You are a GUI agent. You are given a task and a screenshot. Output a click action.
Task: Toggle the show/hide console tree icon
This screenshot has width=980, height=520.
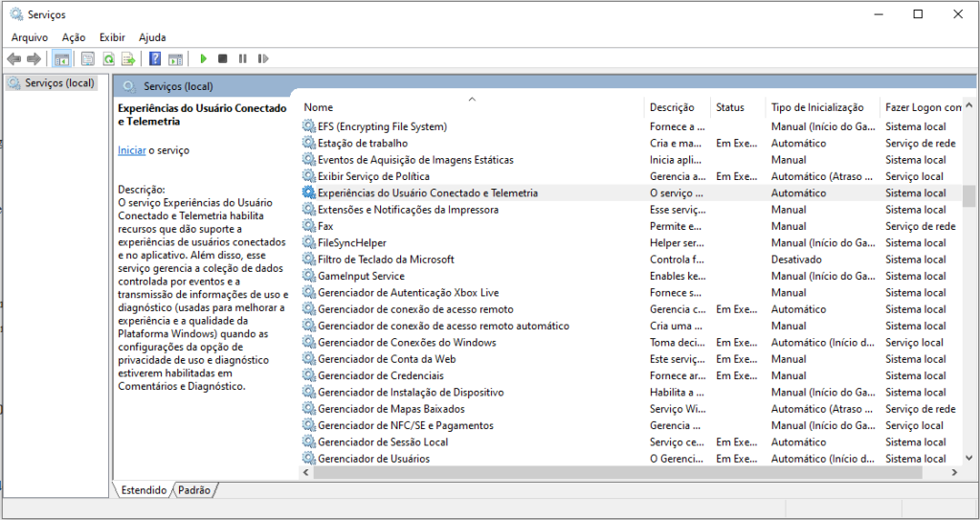61,58
